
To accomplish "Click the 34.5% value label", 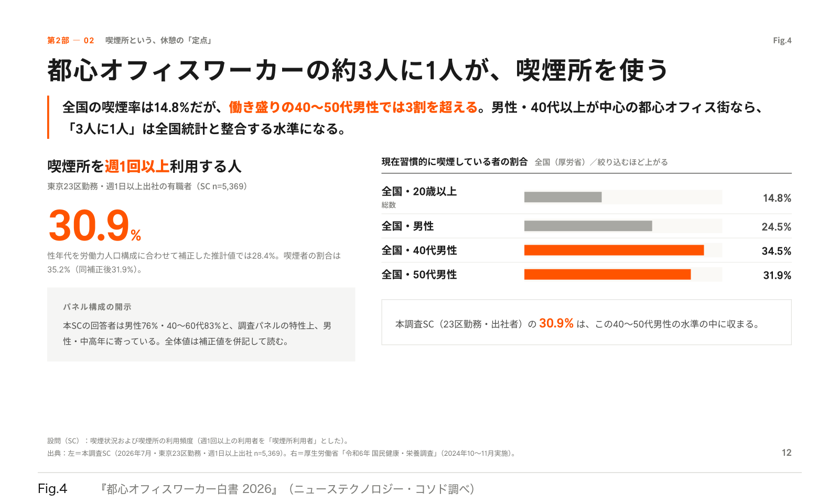I will pyautogui.click(x=776, y=251).
